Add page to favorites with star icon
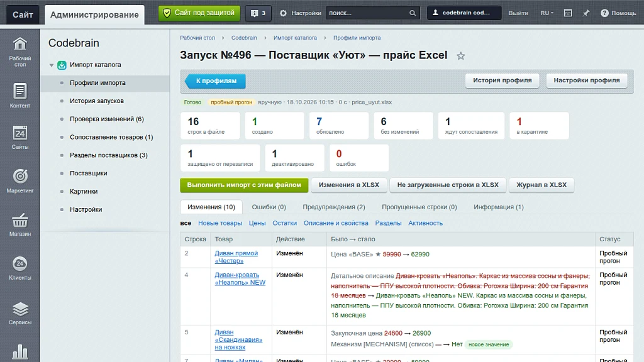This screenshot has height=362, width=644. pos(461,56)
